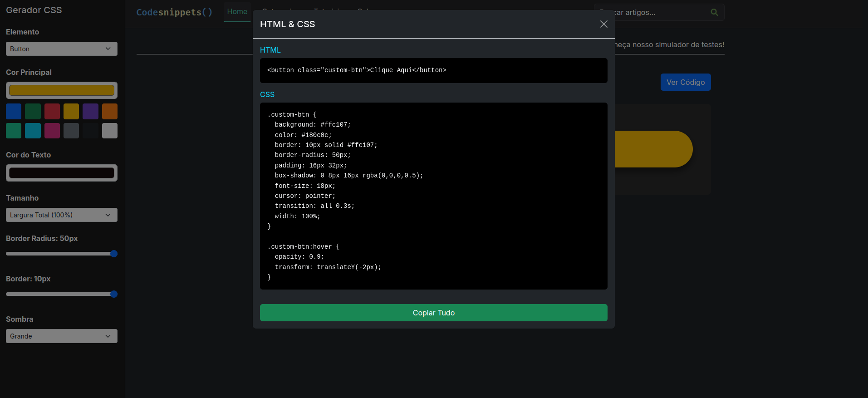The height and width of the screenshot is (398, 868).
Task: Select the gray preset color swatch
Action: click(71, 131)
